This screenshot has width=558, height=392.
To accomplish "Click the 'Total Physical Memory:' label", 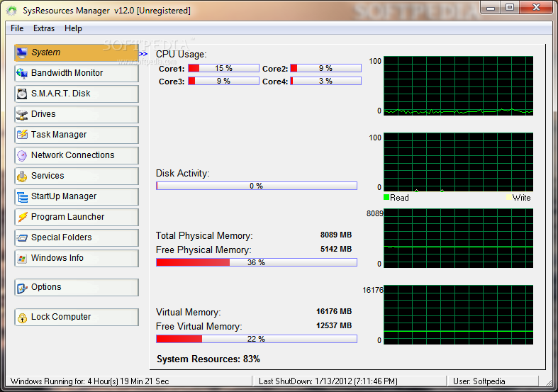I will click(204, 235).
